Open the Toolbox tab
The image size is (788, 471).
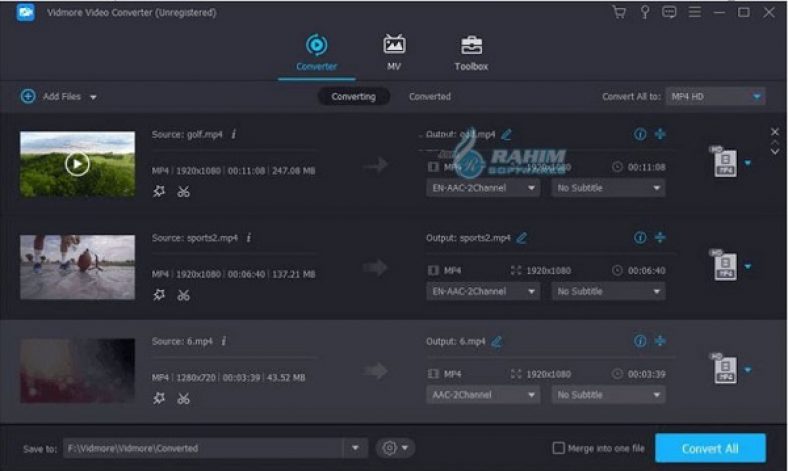pyautogui.click(x=471, y=52)
